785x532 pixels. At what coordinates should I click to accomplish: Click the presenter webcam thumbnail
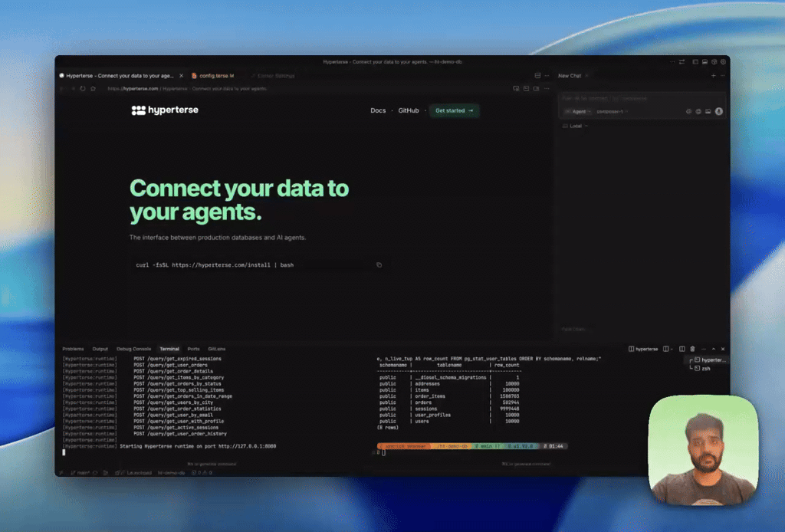point(704,450)
